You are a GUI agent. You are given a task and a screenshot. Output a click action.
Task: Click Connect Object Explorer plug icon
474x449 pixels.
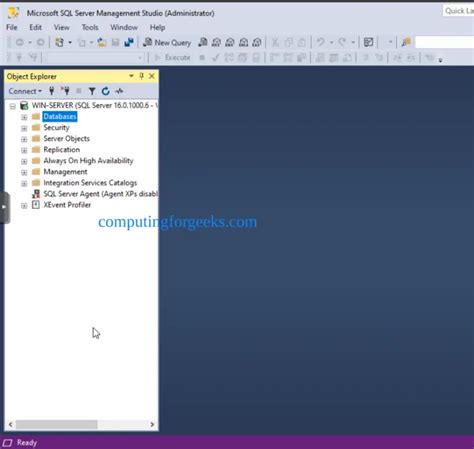pyautogui.click(x=51, y=91)
